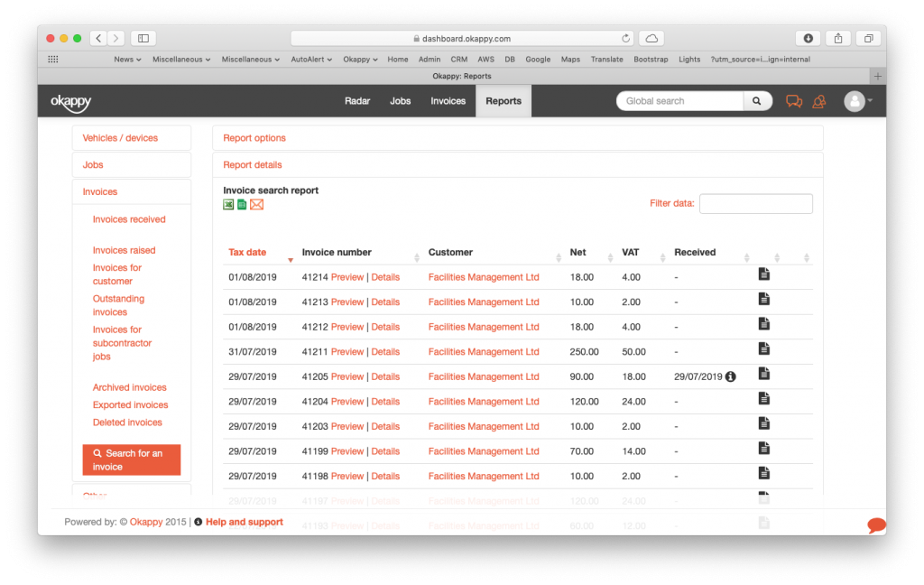Open Outstanding invoices report
924x585 pixels.
(118, 305)
